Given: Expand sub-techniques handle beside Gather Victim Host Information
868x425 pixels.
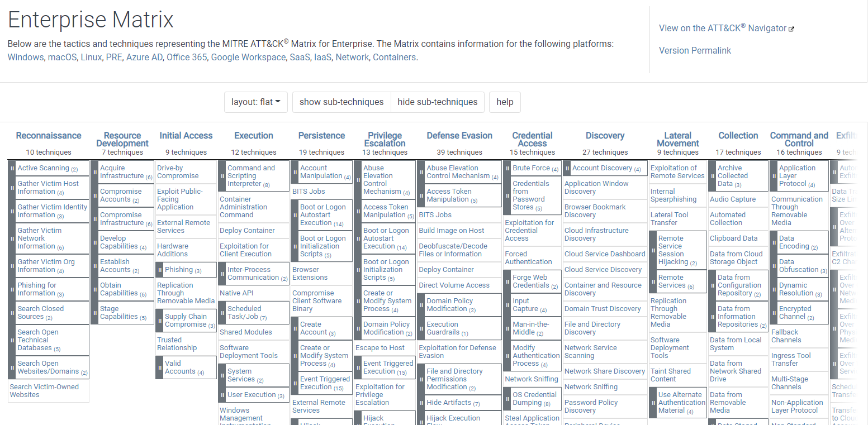Looking at the screenshot, I should (x=12, y=188).
